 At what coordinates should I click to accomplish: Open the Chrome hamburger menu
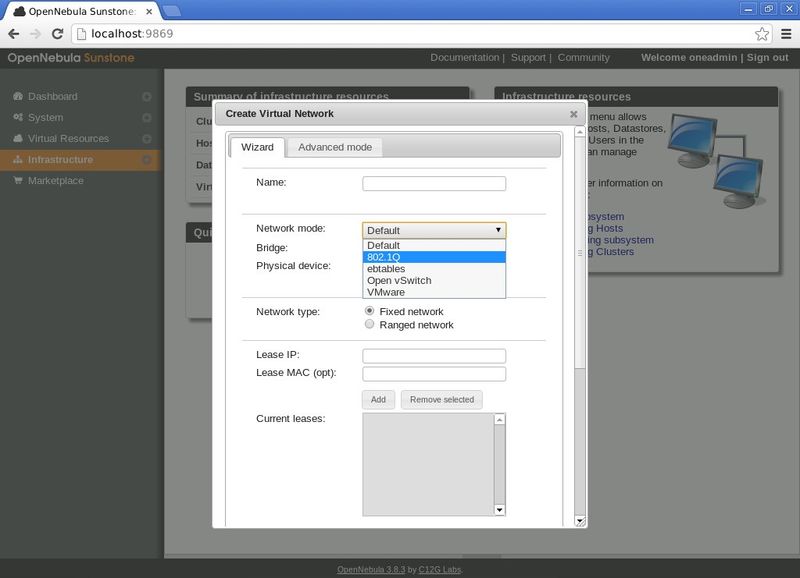click(x=786, y=34)
